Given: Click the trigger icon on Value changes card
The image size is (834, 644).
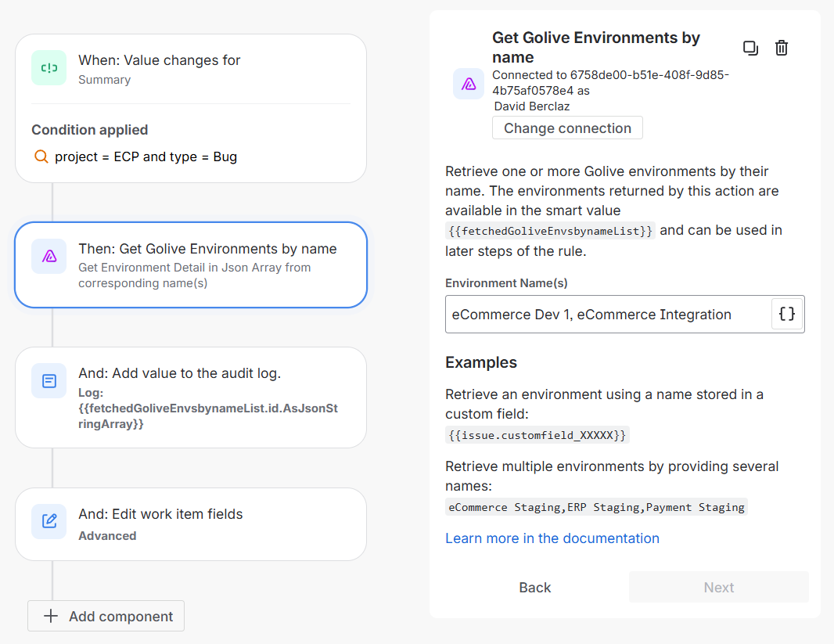Looking at the screenshot, I should point(49,68).
